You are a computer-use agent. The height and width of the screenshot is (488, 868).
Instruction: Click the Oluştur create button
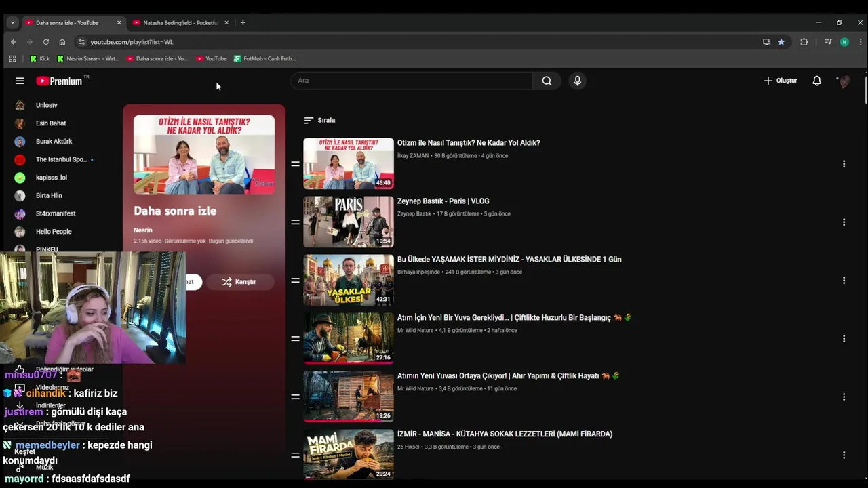coord(781,81)
